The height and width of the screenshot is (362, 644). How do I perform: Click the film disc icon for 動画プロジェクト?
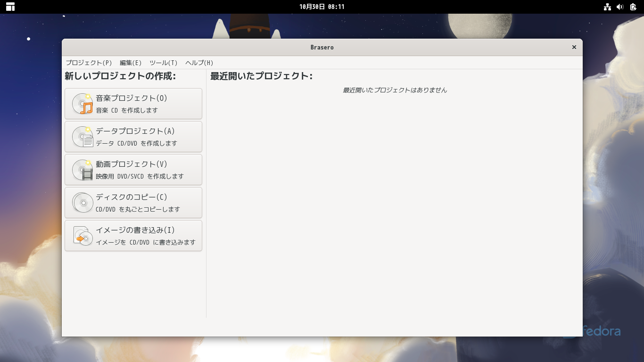point(83,170)
